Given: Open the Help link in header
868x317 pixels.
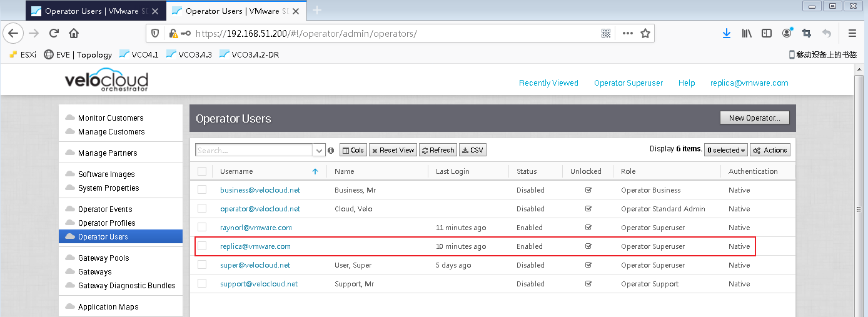Looking at the screenshot, I should coord(687,83).
